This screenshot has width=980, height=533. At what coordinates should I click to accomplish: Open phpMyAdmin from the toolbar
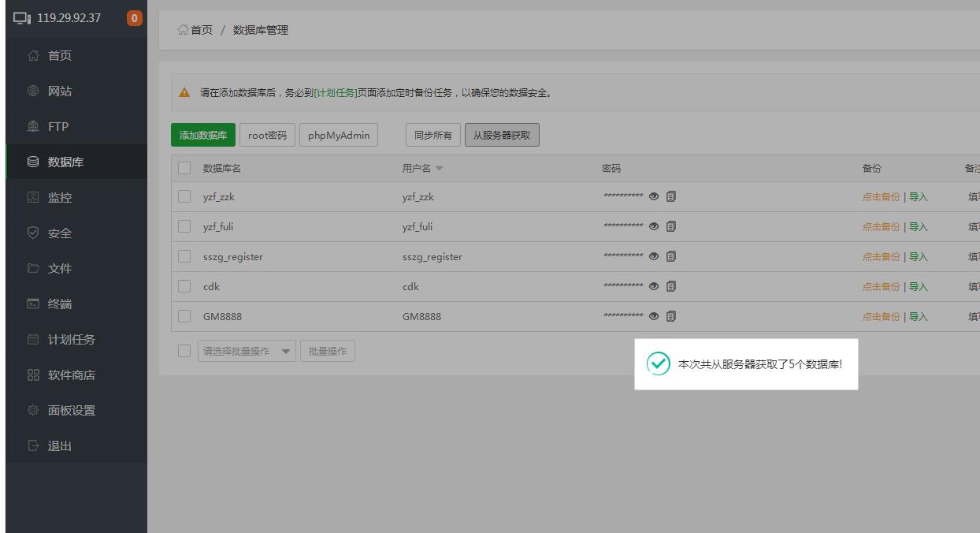tap(339, 136)
